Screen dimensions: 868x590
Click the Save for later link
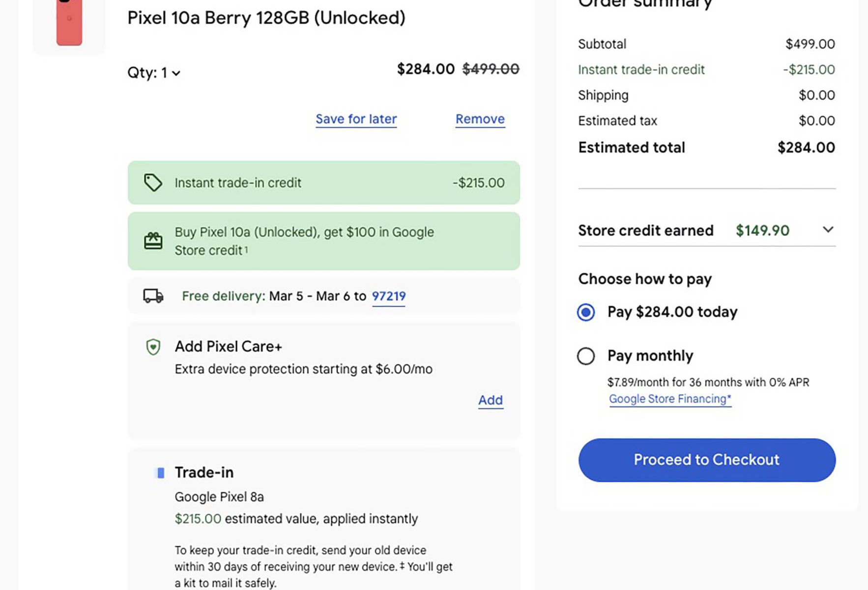click(x=356, y=119)
